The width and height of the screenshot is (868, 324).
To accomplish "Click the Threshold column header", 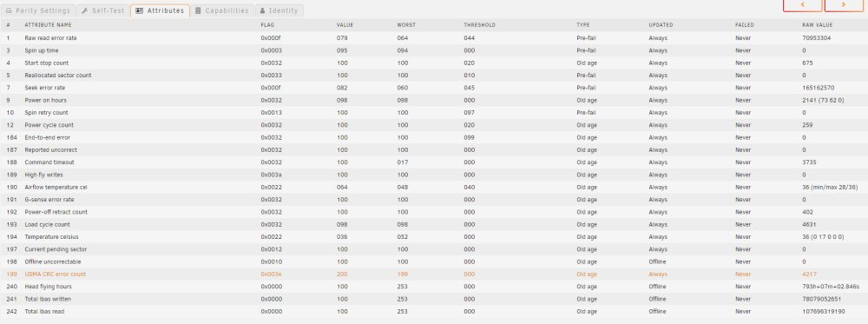I will click(479, 25).
